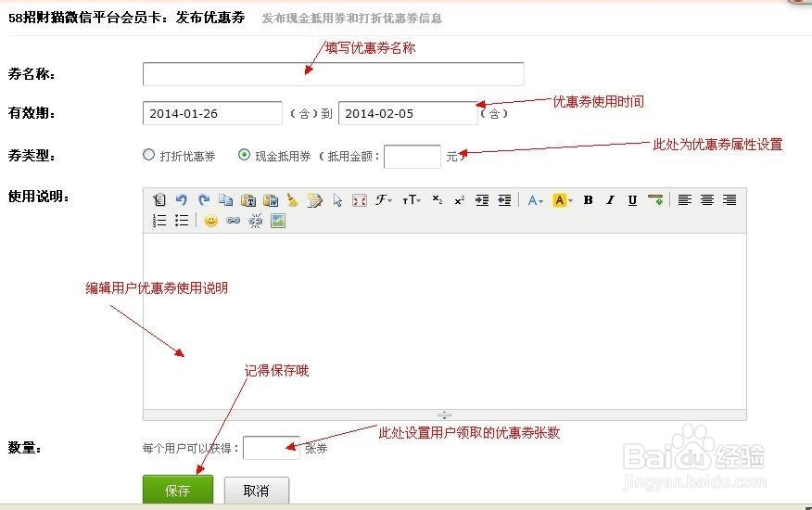Open the text color A dropdown
The width and height of the screenshot is (812, 510).
[535, 199]
